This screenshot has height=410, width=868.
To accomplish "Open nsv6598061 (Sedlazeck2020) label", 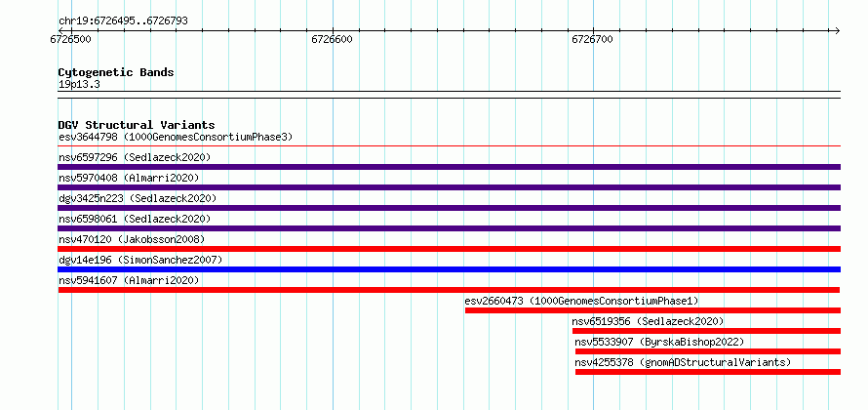I will 135,219.
